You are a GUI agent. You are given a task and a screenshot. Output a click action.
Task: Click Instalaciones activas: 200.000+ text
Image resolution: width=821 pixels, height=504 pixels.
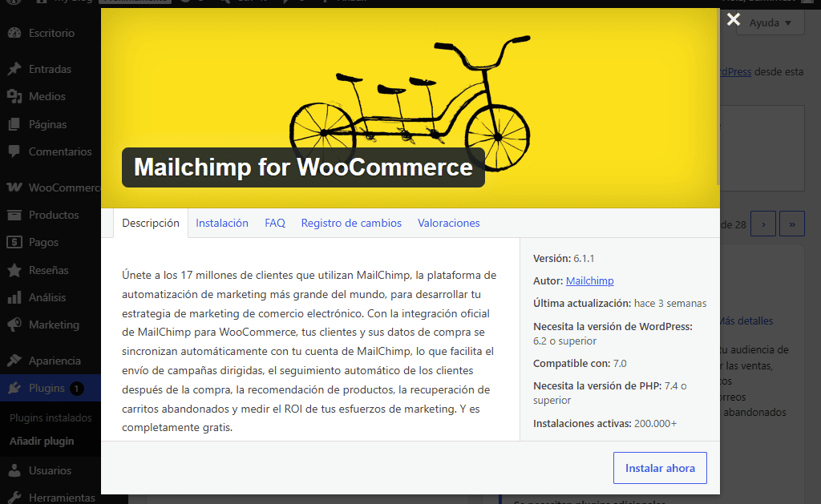[605, 423]
